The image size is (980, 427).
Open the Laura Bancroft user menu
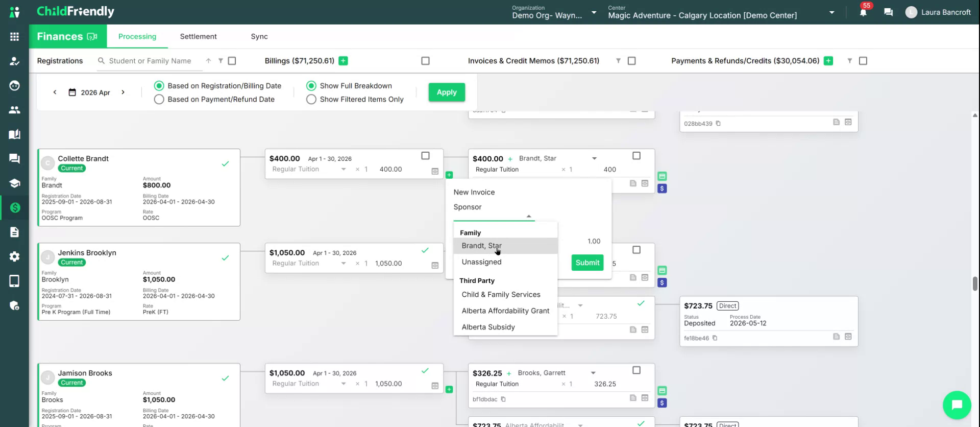tap(938, 12)
